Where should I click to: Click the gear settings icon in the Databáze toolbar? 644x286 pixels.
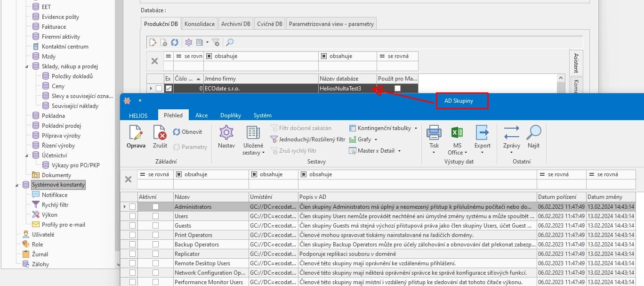point(189,42)
